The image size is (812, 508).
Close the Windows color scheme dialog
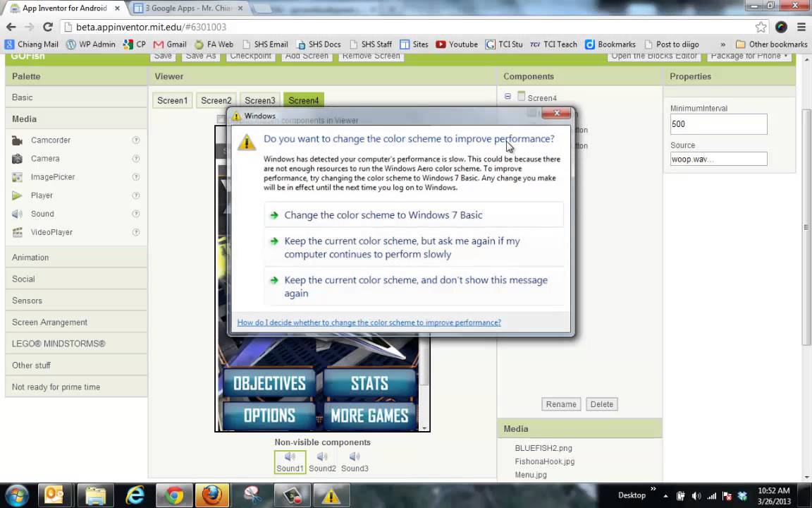click(556, 113)
